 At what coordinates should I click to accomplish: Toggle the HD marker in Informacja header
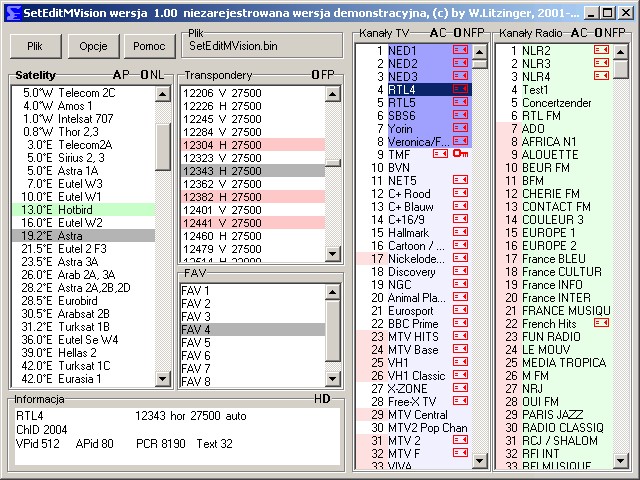(x=321, y=399)
